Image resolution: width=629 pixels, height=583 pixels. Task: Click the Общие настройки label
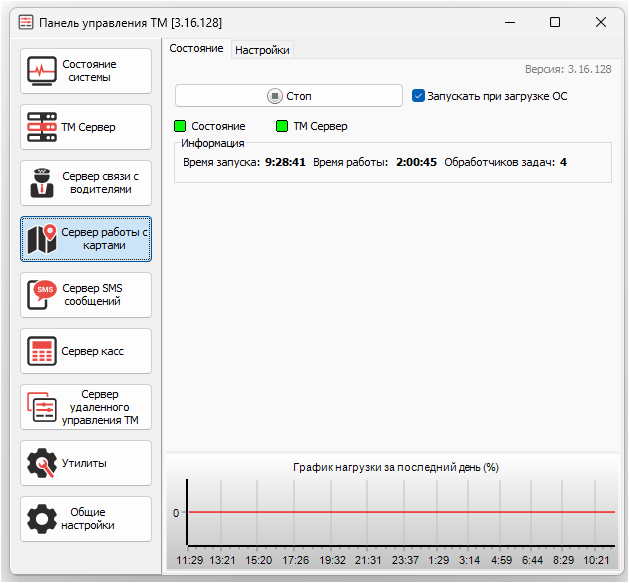click(88, 518)
